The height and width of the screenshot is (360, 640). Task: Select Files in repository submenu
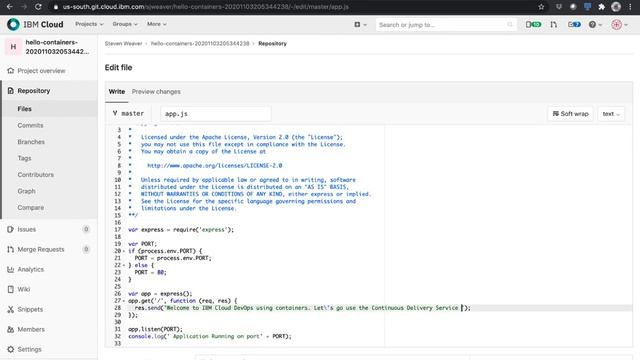click(x=24, y=109)
